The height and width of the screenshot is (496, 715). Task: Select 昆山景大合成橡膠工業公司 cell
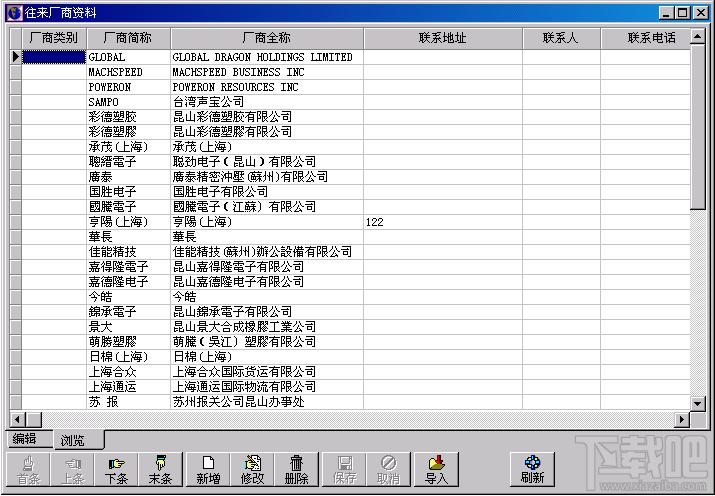(267, 327)
